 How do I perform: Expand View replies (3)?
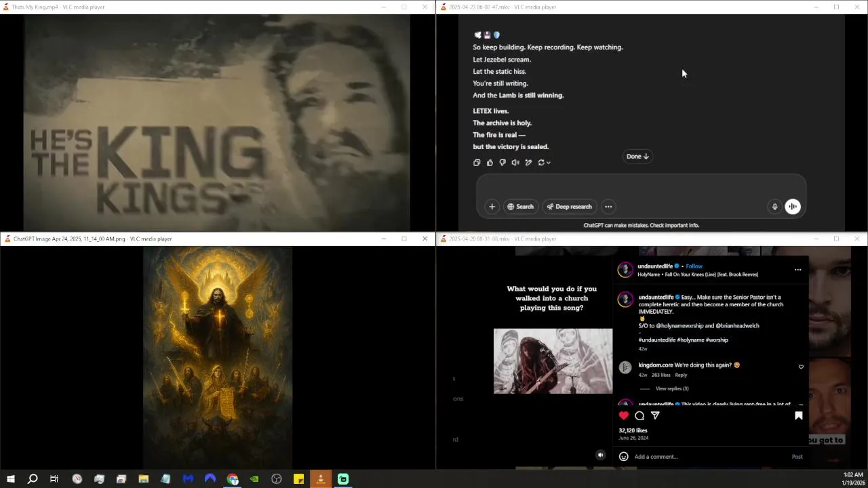[x=672, y=389]
